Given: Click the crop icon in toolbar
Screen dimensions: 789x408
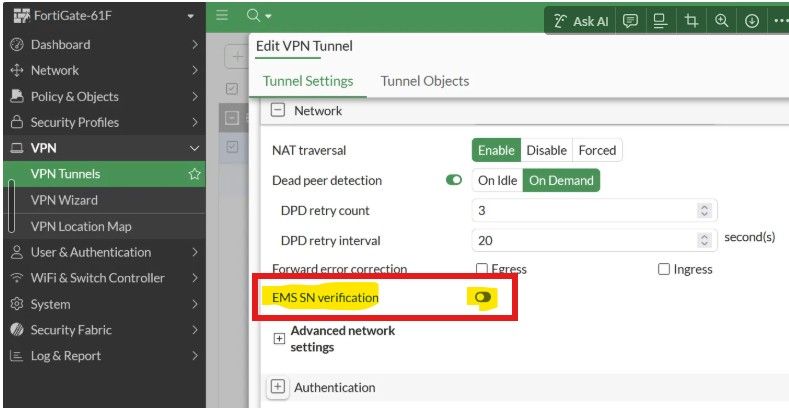Looking at the screenshot, I should 691,21.
